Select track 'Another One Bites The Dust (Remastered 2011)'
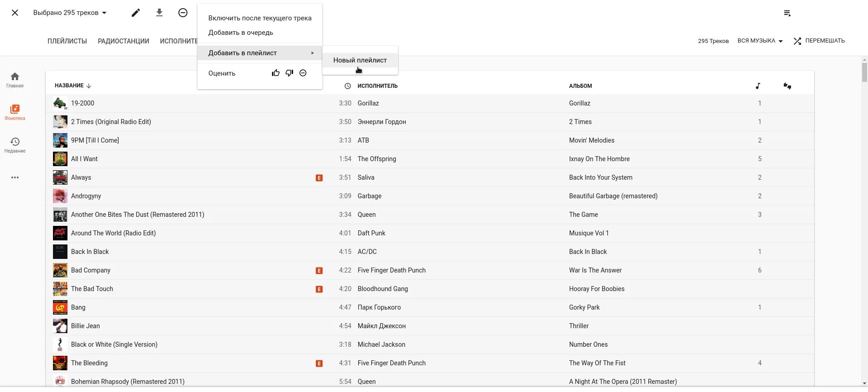This screenshot has height=392, width=868. tap(138, 215)
